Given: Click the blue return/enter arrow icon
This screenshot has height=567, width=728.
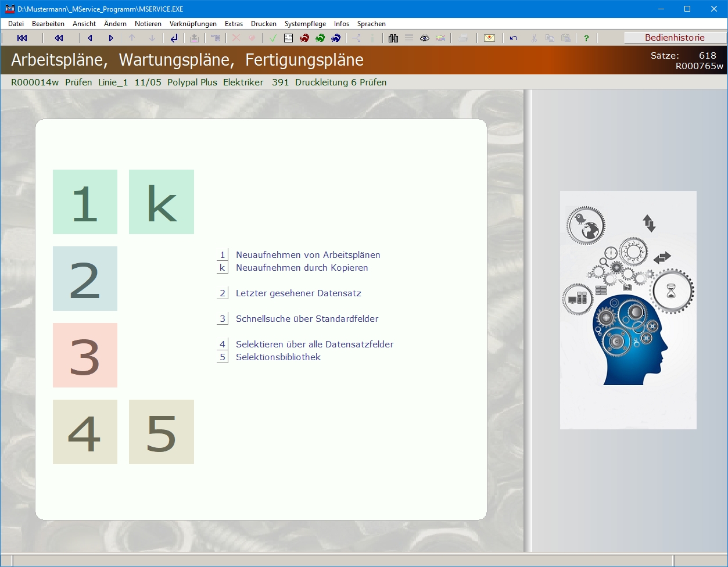Looking at the screenshot, I should [x=174, y=38].
